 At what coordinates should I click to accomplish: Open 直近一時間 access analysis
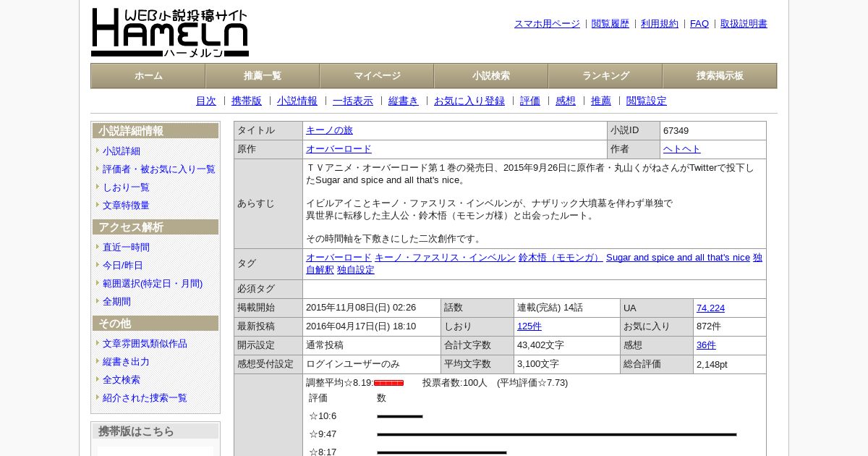126,248
